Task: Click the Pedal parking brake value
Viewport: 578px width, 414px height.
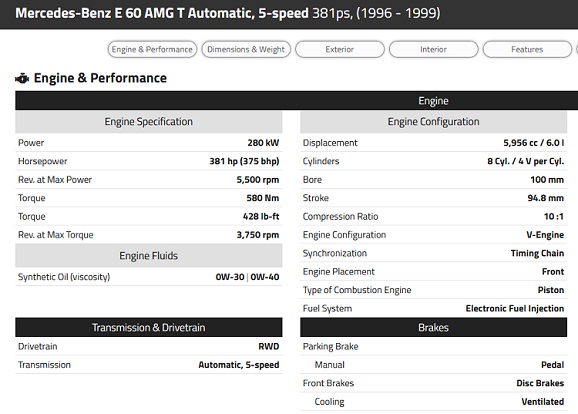Action: [553, 365]
